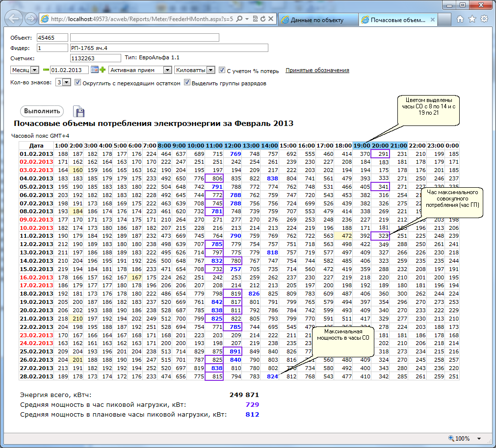
Task: Click value '824' in the 28.02.2013 row
Action: (x=272, y=376)
